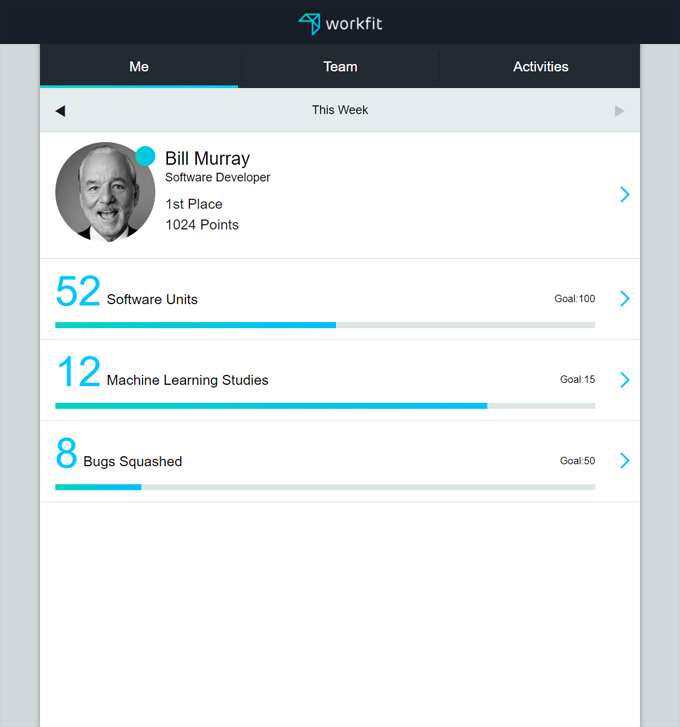
Task: Click Bill Murray's profile photo
Action: [104, 193]
